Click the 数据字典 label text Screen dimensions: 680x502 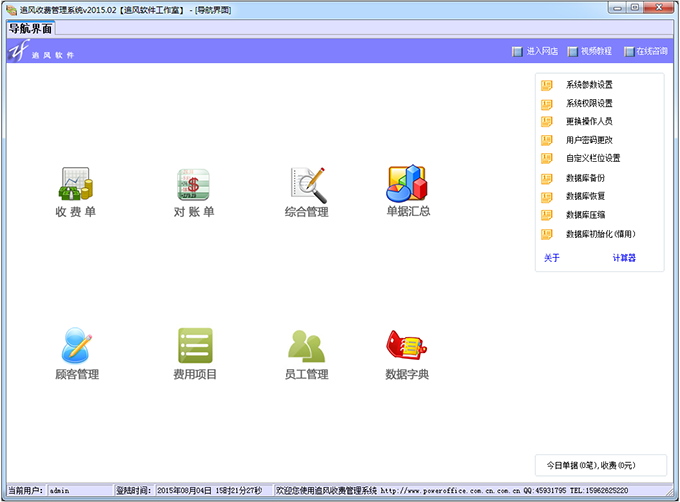pos(407,374)
